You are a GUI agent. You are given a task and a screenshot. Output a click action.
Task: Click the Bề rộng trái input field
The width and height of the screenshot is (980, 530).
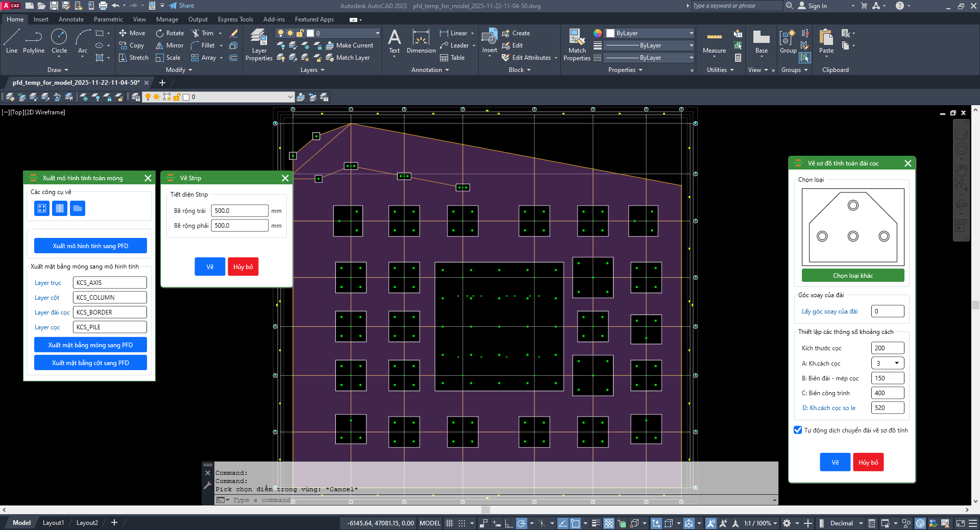[x=239, y=211]
